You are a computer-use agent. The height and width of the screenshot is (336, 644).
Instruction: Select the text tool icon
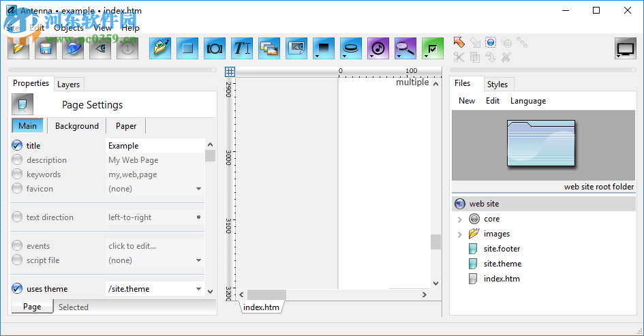(242, 48)
